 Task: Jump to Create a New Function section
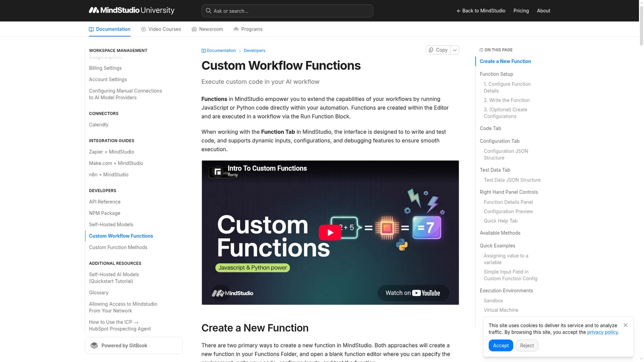(x=505, y=62)
